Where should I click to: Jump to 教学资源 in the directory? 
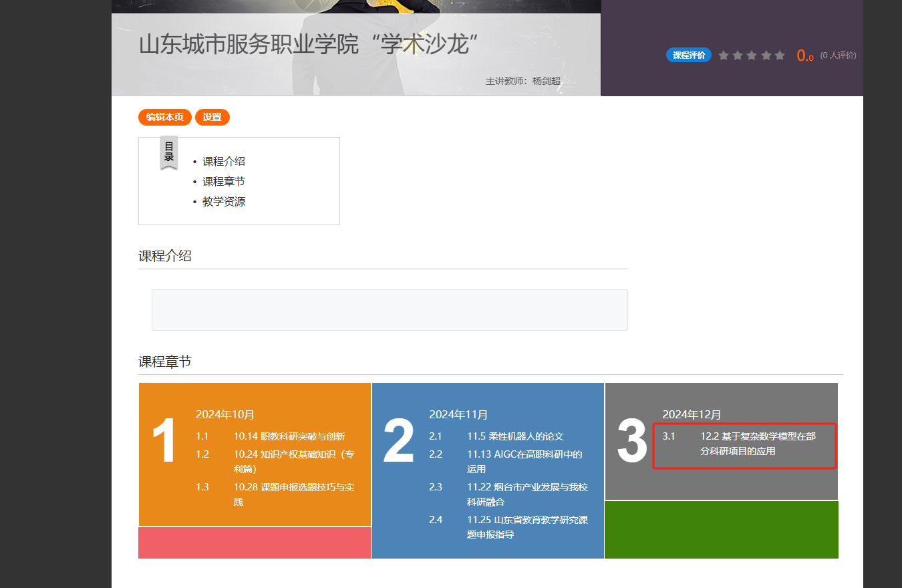[224, 201]
